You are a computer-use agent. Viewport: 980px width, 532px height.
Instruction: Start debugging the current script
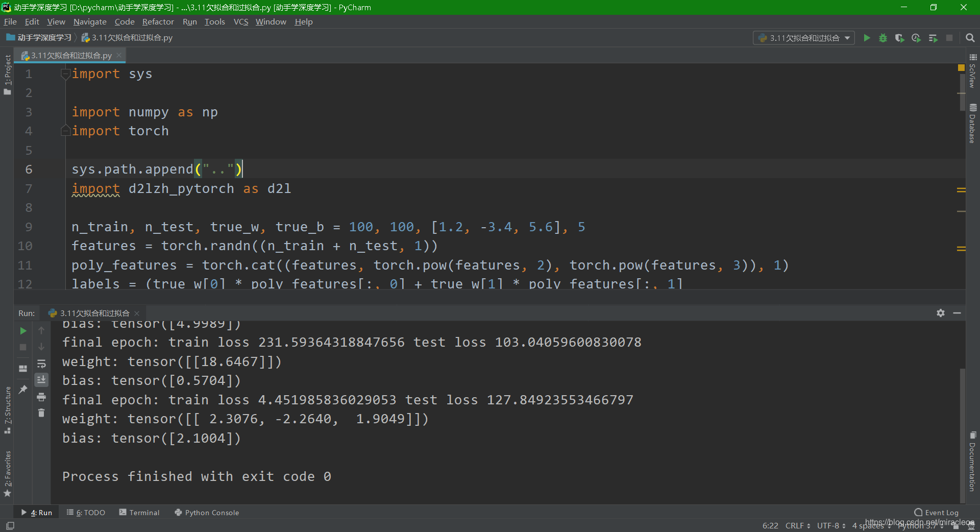[884, 38]
